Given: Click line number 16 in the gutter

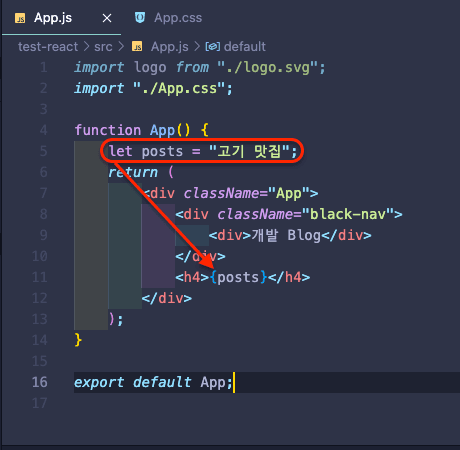Looking at the screenshot, I should pyautogui.click(x=40, y=382).
